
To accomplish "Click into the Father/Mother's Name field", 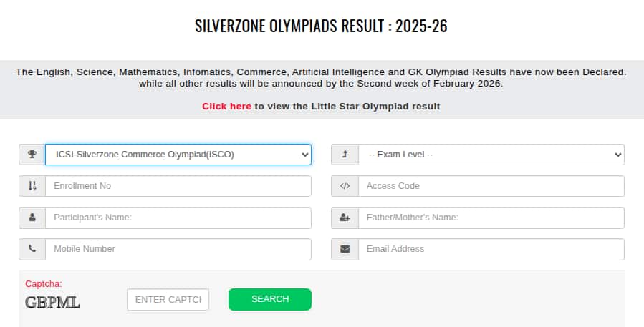I will [491, 218].
